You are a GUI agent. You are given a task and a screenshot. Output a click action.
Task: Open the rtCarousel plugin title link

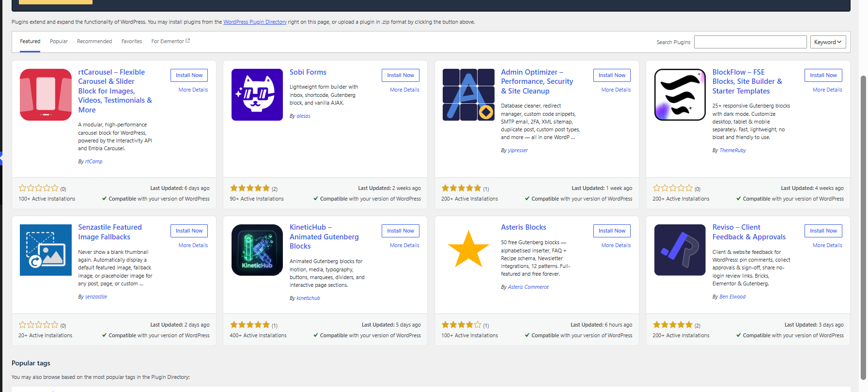point(115,91)
